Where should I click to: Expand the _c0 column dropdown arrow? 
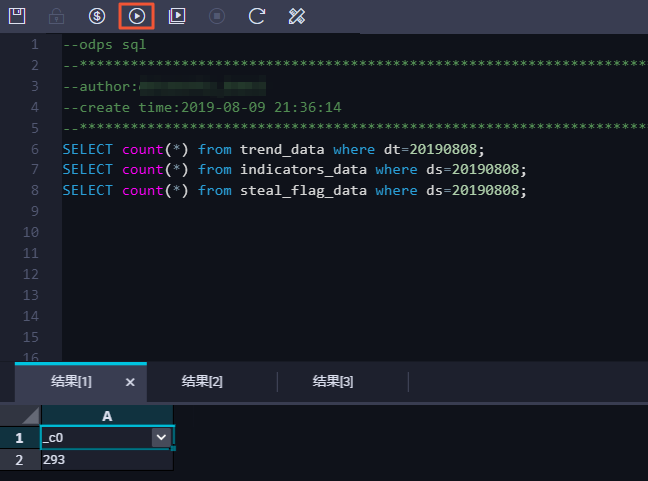(x=161, y=437)
